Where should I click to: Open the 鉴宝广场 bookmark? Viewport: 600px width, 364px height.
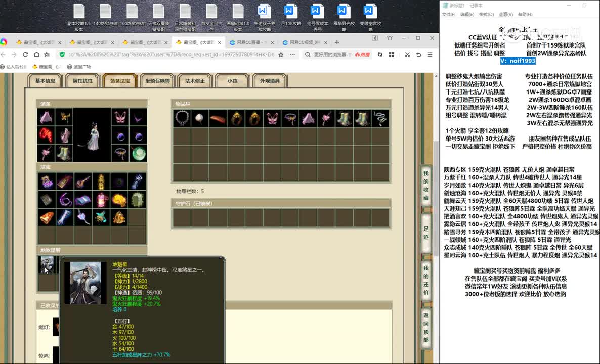point(79,67)
